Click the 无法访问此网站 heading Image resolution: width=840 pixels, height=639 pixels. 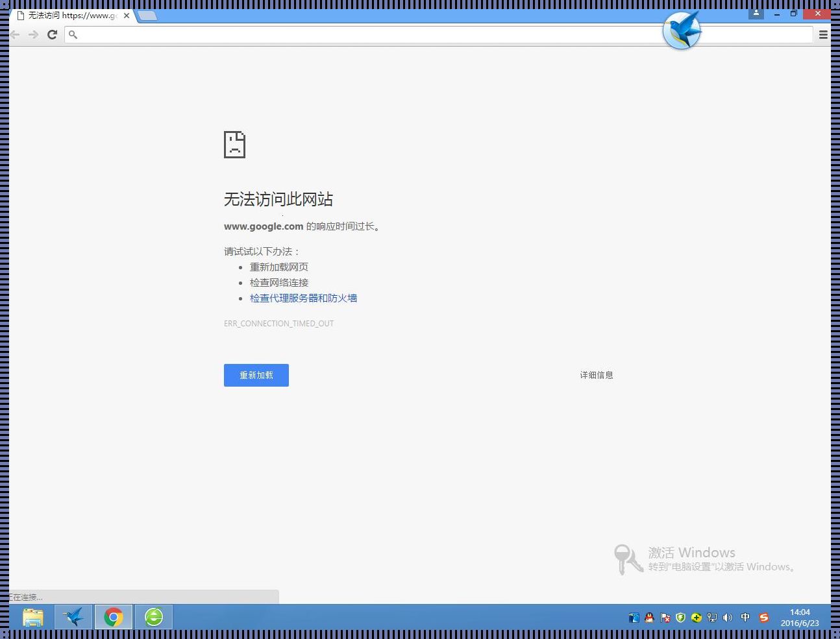(278, 199)
